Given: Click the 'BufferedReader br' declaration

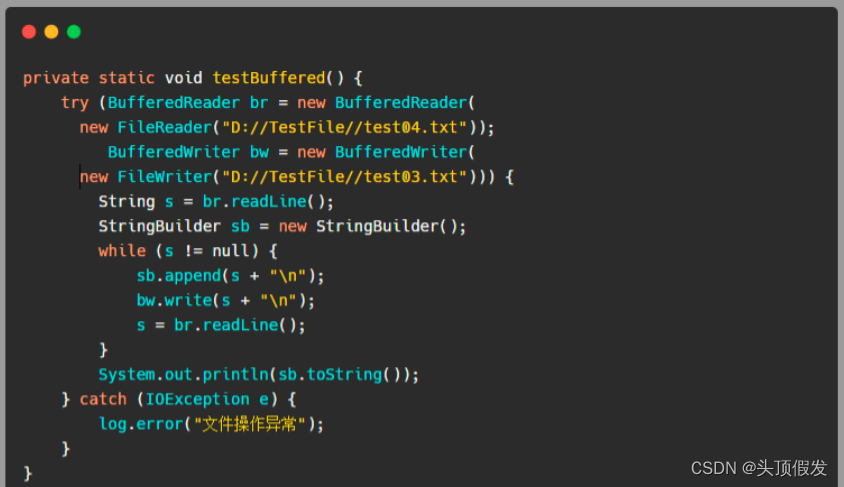Looking at the screenshot, I should point(188,103).
